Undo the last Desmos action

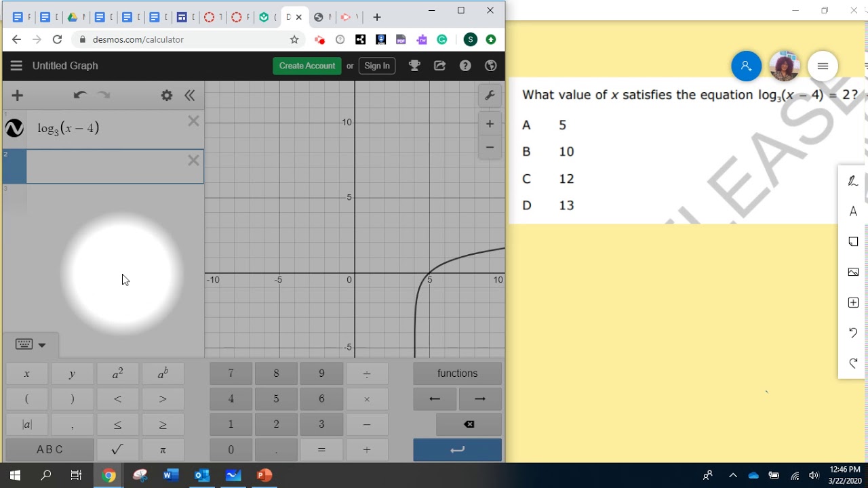point(80,96)
